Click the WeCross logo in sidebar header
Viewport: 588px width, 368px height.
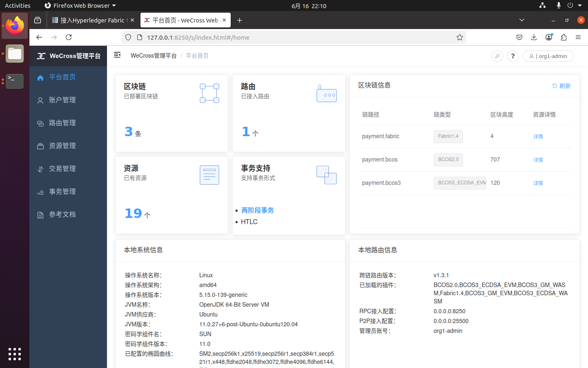pos(41,56)
